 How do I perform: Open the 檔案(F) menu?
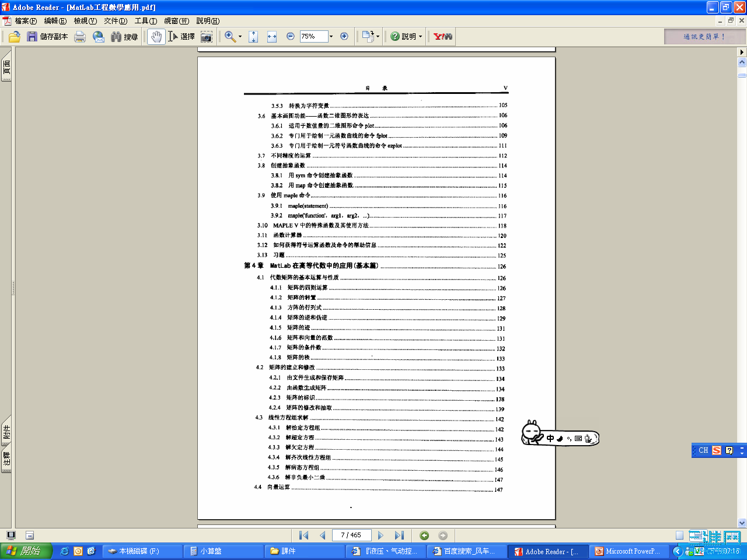tap(26, 21)
